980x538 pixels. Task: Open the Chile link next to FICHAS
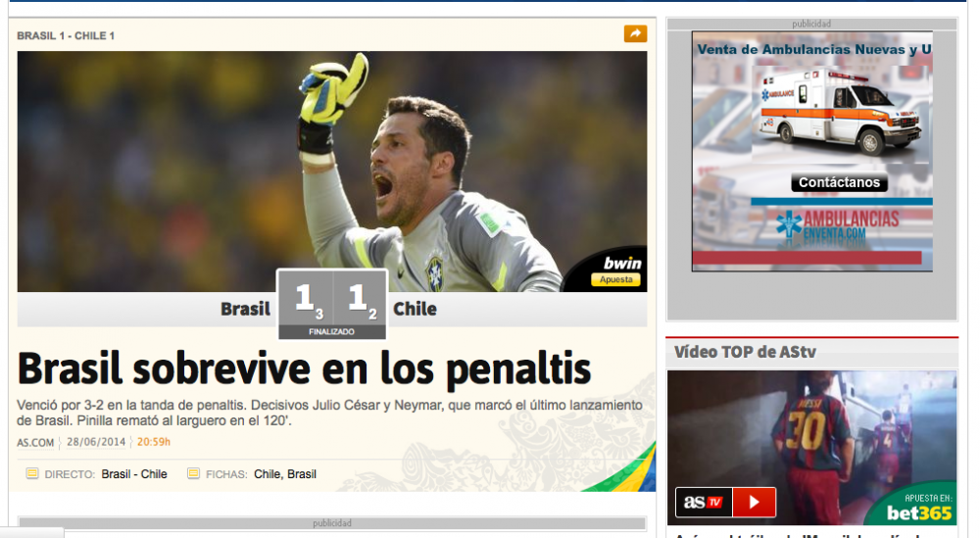tap(268, 474)
